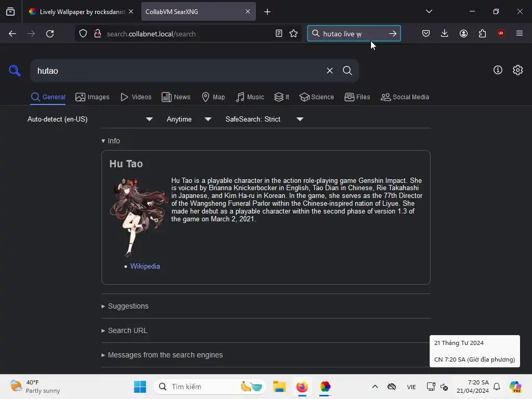Expand Messages from the search engines
This screenshot has width=532, height=399.
pyautogui.click(x=162, y=355)
